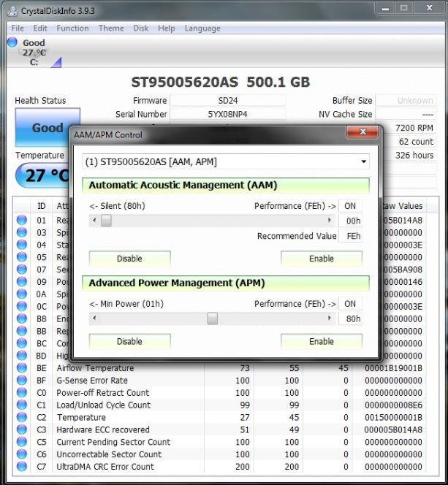448x485 pixels.
Task: Click the ID column header
Action: 42,206
